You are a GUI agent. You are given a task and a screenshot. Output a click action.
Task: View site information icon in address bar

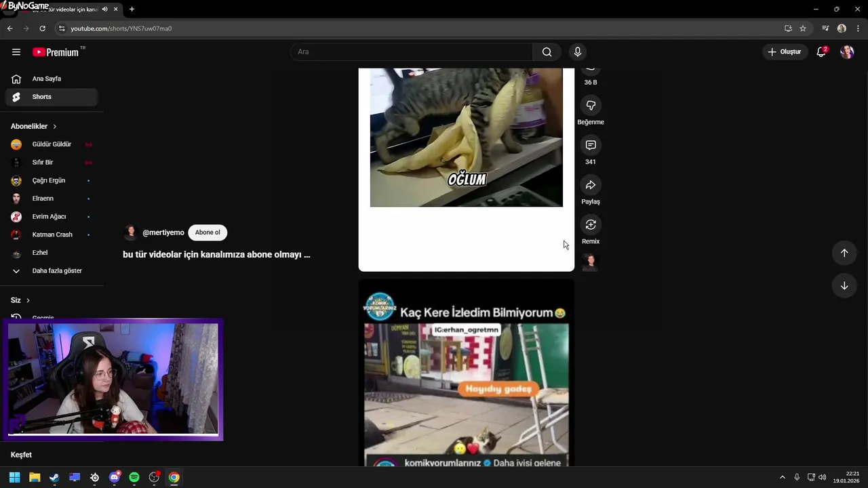(62, 28)
